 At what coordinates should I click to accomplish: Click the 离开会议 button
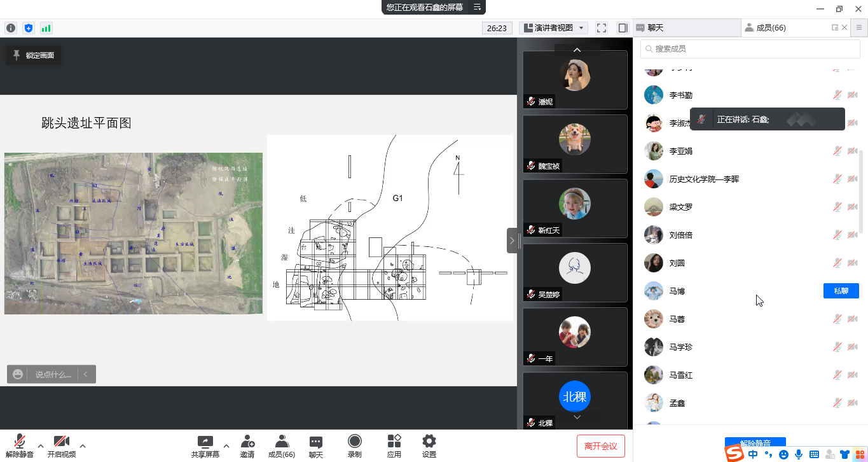pyautogui.click(x=601, y=446)
